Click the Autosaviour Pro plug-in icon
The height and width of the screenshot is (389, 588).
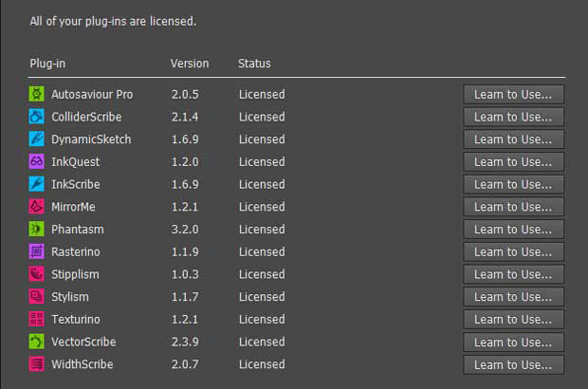pyautogui.click(x=37, y=94)
